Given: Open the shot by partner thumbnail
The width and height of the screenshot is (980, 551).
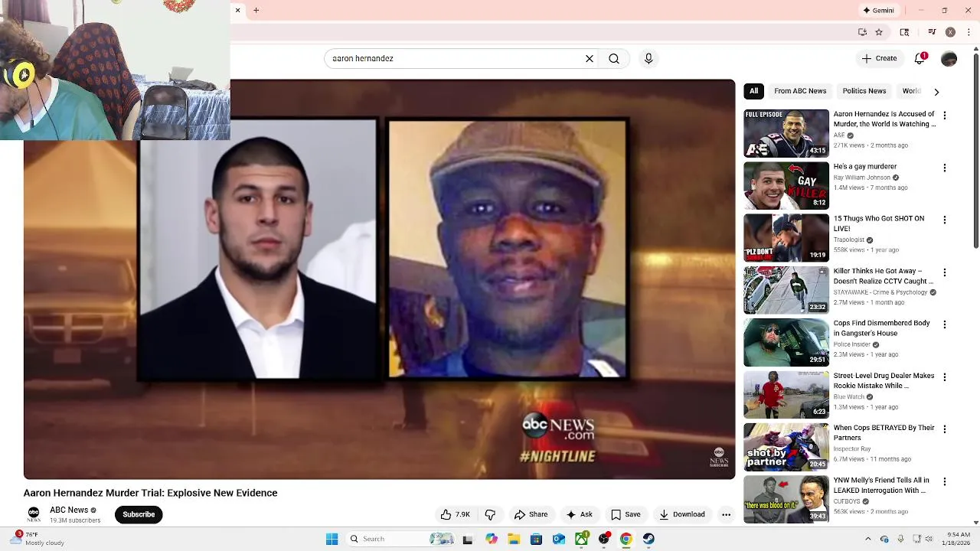Looking at the screenshot, I should tap(786, 447).
